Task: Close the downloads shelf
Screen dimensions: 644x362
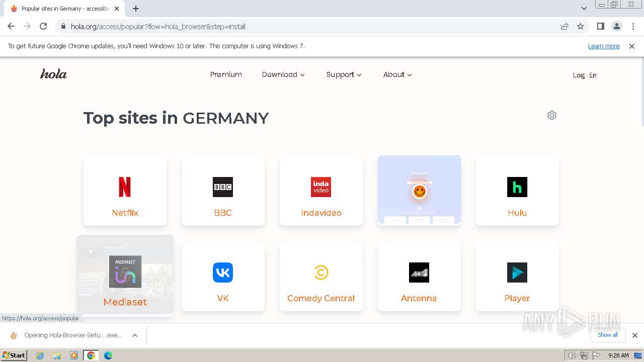Action: click(x=635, y=335)
